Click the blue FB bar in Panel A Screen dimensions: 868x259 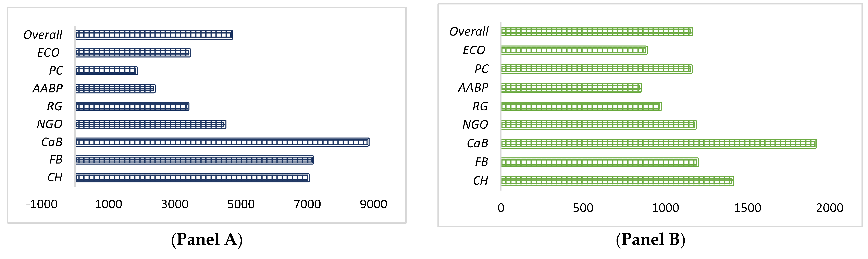pyautogui.click(x=194, y=160)
